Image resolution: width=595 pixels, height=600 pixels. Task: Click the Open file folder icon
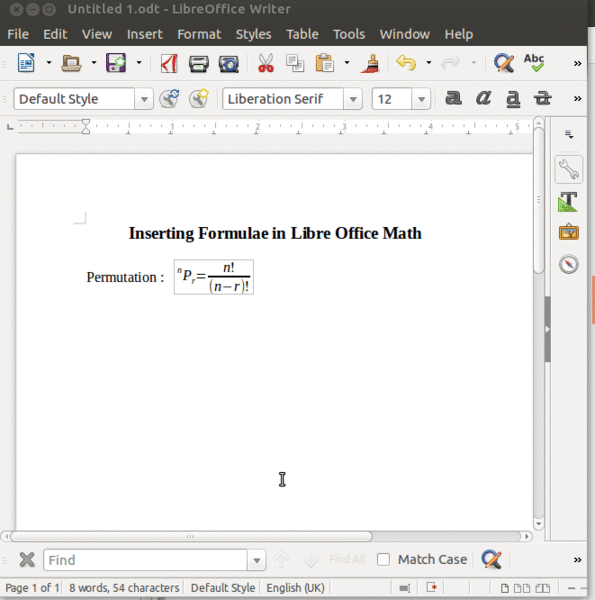tap(71, 63)
